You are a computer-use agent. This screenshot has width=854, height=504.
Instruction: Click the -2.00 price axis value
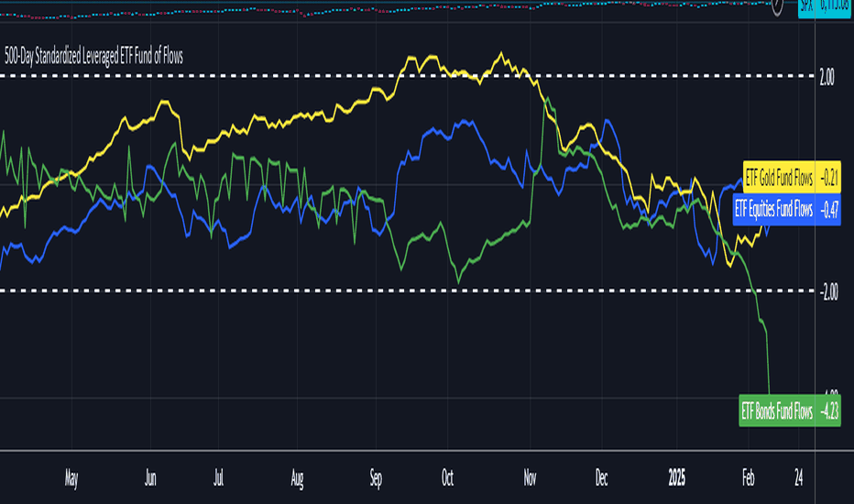[x=828, y=292]
